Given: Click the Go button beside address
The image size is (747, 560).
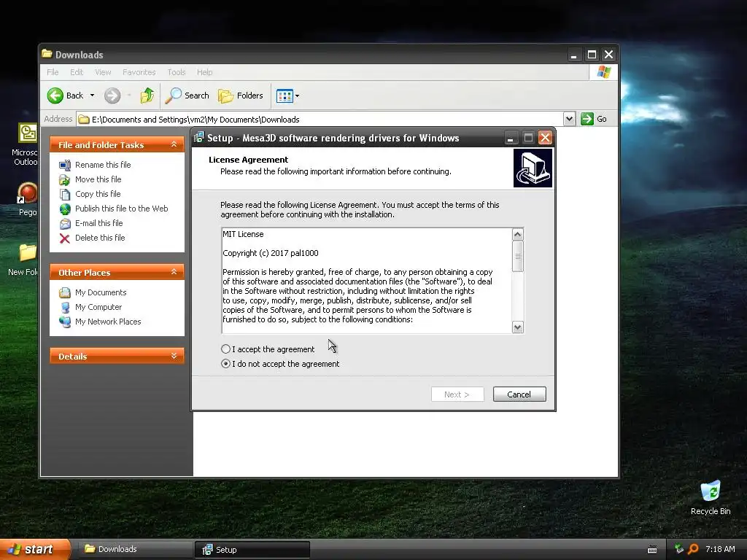Looking at the screenshot, I should (x=594, y=119).
